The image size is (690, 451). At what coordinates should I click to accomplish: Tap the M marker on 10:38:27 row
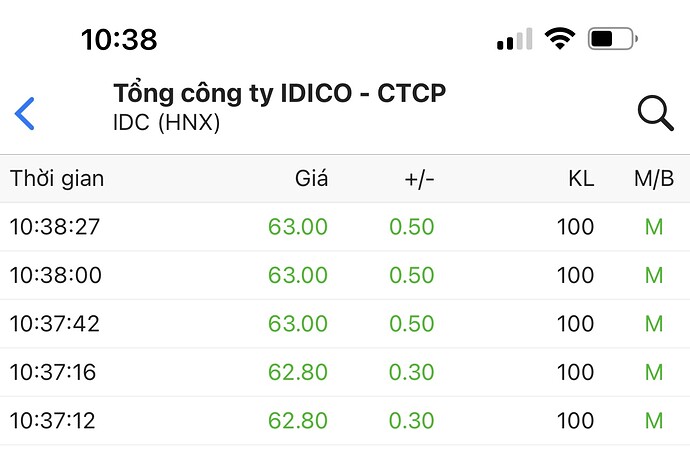tap(654, 227)
